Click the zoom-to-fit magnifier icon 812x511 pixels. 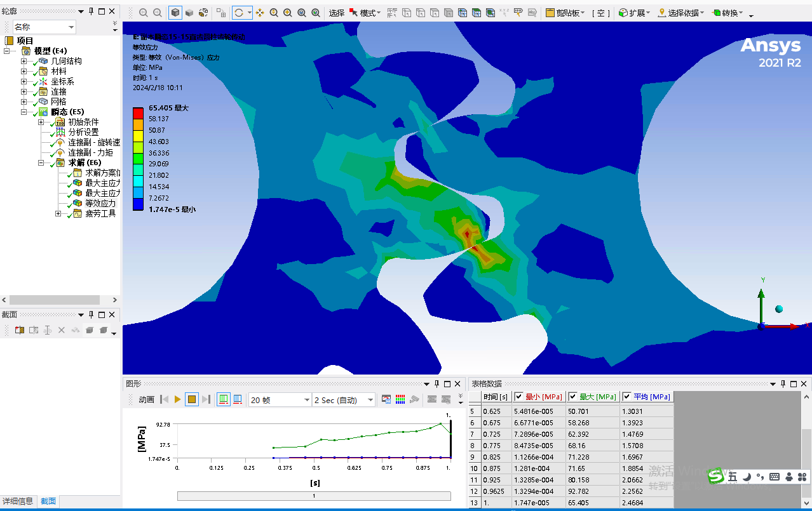[x=301, y=13]
